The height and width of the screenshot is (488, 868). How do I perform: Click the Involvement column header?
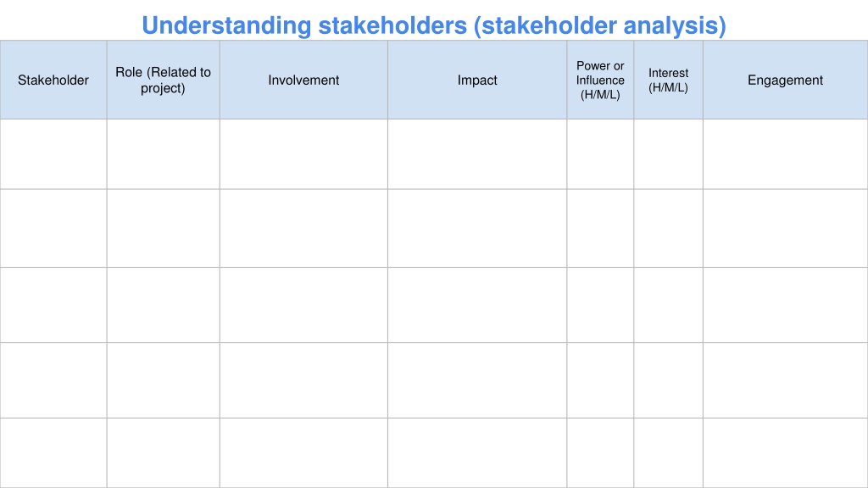pos(304,80)
